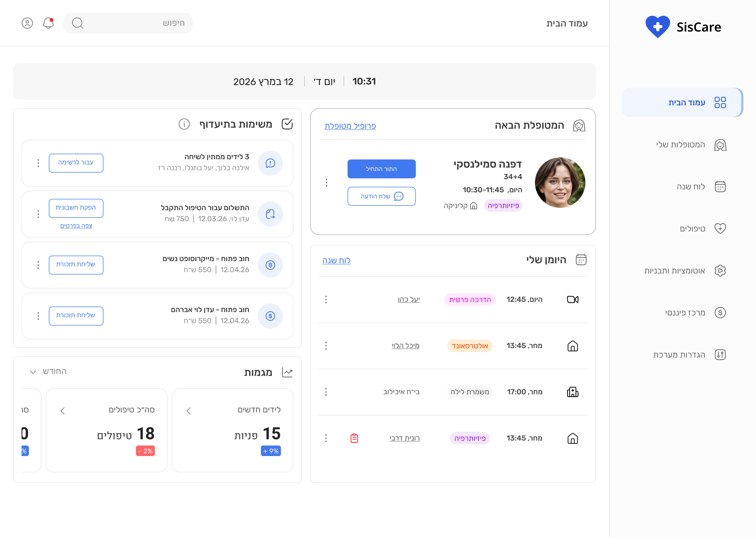Open options menu on מייקרוסופט נשים debt task
Screen dimensions: 756x538
click(x=38, y=265)
